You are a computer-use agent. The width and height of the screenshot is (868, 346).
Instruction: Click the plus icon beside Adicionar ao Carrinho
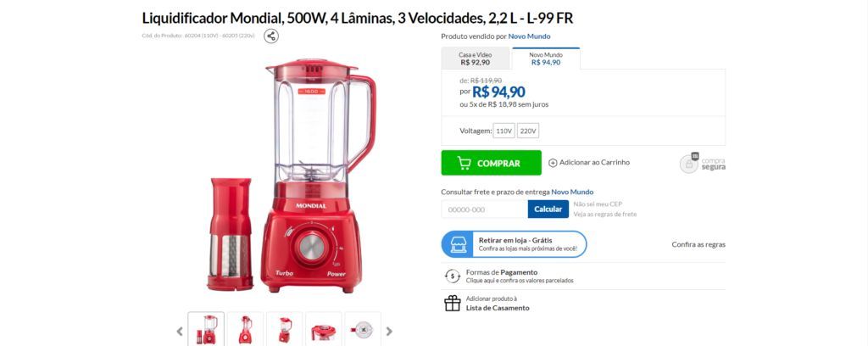pyautogui.click(x=553, y=163)
